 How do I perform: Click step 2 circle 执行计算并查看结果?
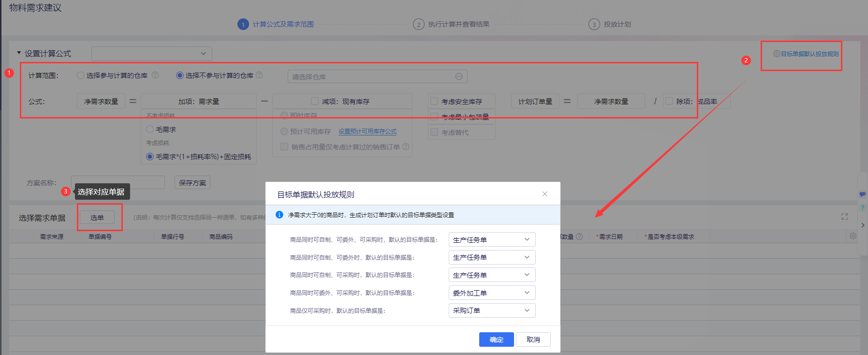(x=419, y=24)
